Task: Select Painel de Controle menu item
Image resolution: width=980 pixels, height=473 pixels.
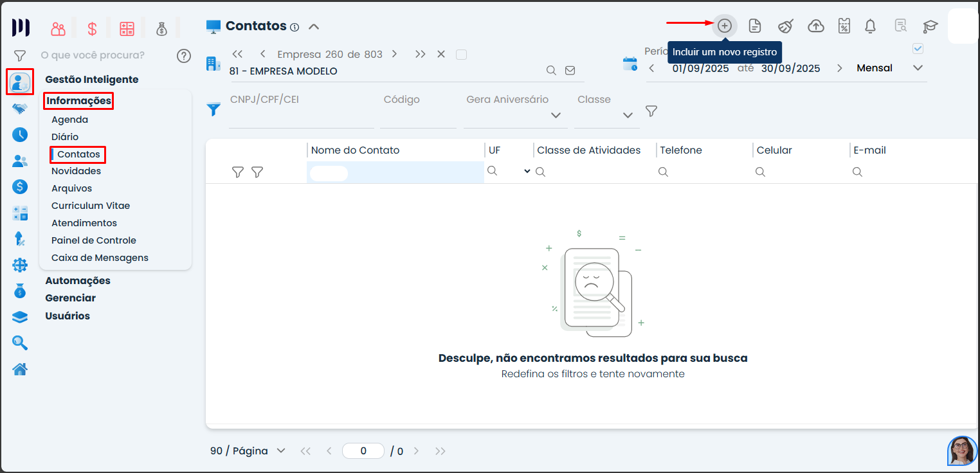Action: click(x=93, y=240)
